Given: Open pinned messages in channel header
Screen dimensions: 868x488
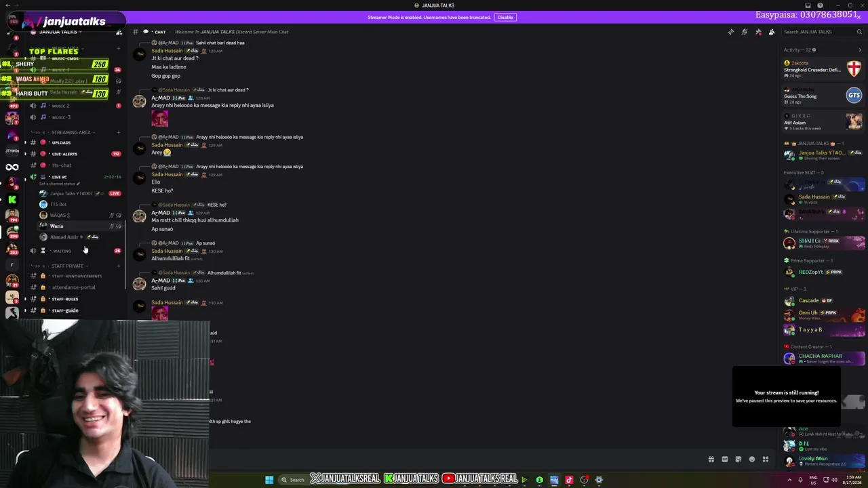Looking at the screenshot, I should pyautogui.click(x=758, y=32).
